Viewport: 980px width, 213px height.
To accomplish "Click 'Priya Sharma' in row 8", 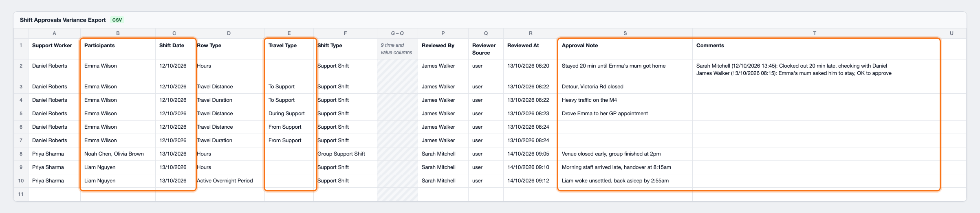I will (x=54, y=154).
